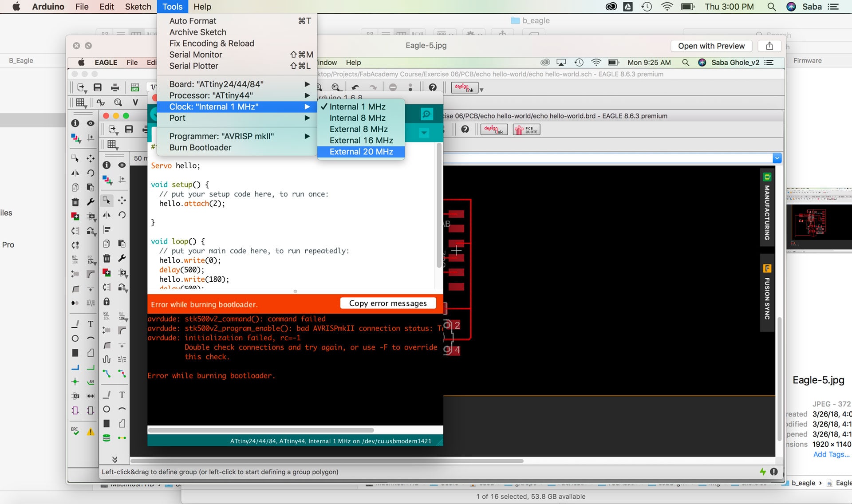852x504 pixels.
Task: Click Open with Preview button
Action: (x=711, y=46)
